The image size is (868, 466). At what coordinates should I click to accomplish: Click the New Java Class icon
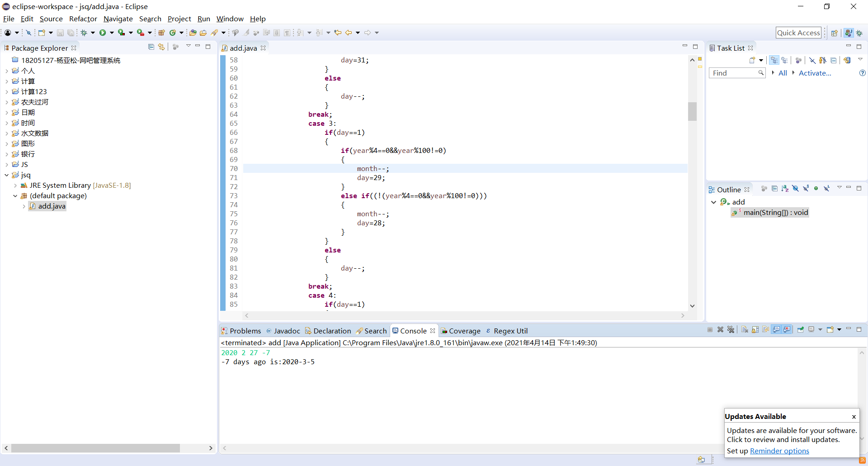point(172,33)
